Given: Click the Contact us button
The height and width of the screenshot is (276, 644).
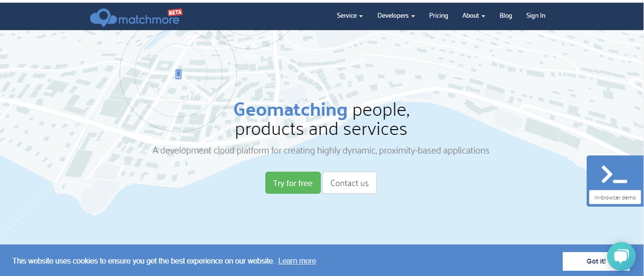Looking at the screenshot, I should coord(349,183).
